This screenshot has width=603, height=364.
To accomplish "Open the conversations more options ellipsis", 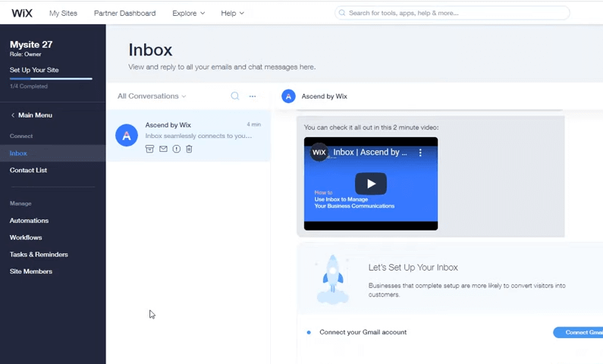I will pos(253,96).
